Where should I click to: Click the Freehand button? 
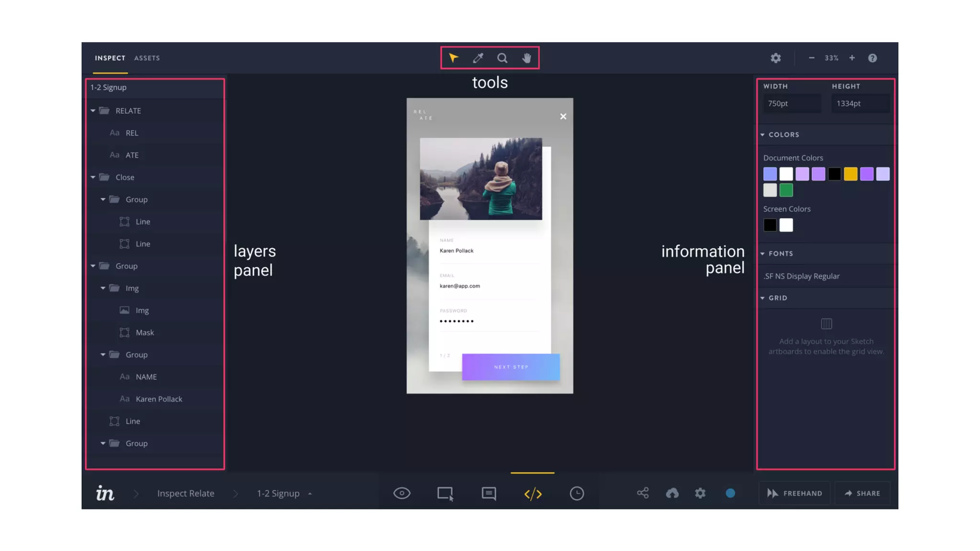coord(794,493)
